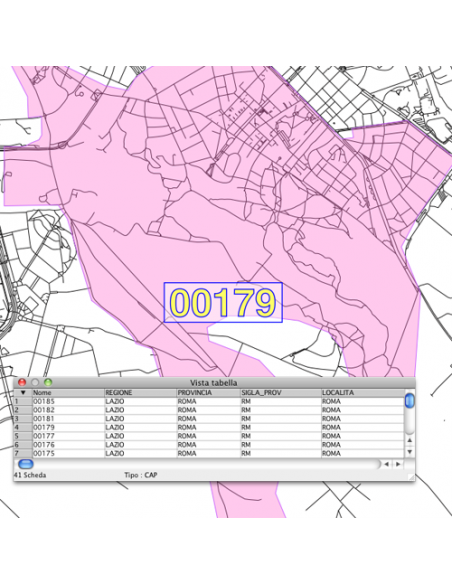This screenshot has width=452, height=584.
Task: Click the cell '00185' in the Nome column
Action: click(x=68, y=402)
